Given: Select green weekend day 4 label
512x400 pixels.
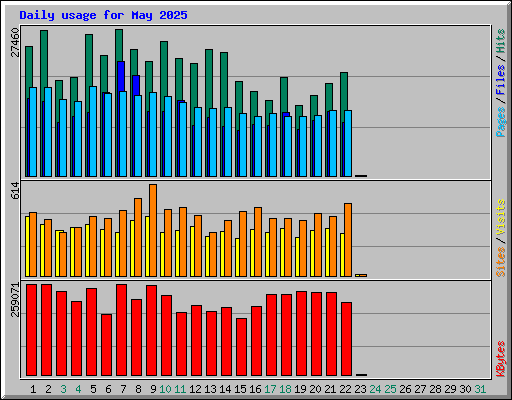Looking at the screenshot, I should (78, 389).
